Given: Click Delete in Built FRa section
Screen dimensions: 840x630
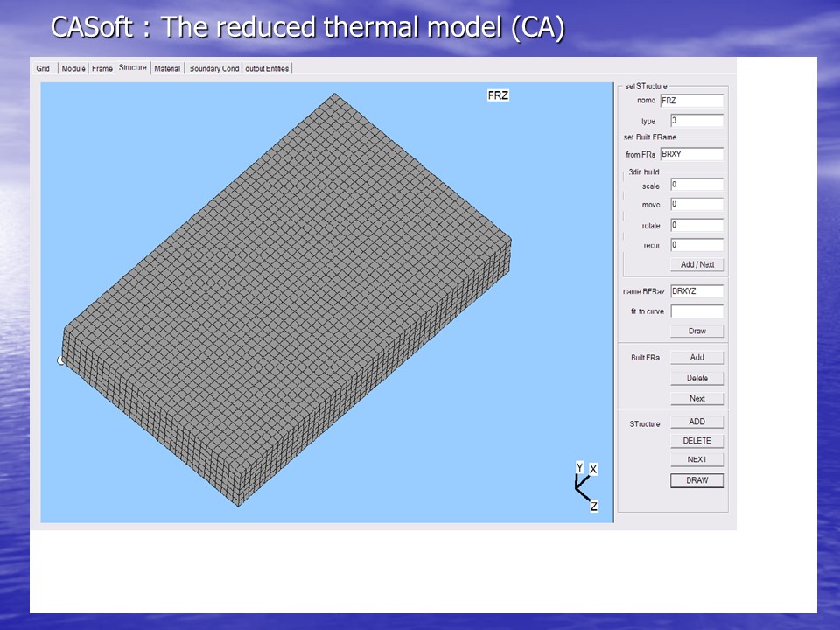Looking at the screenshot, I should (696, 378).
